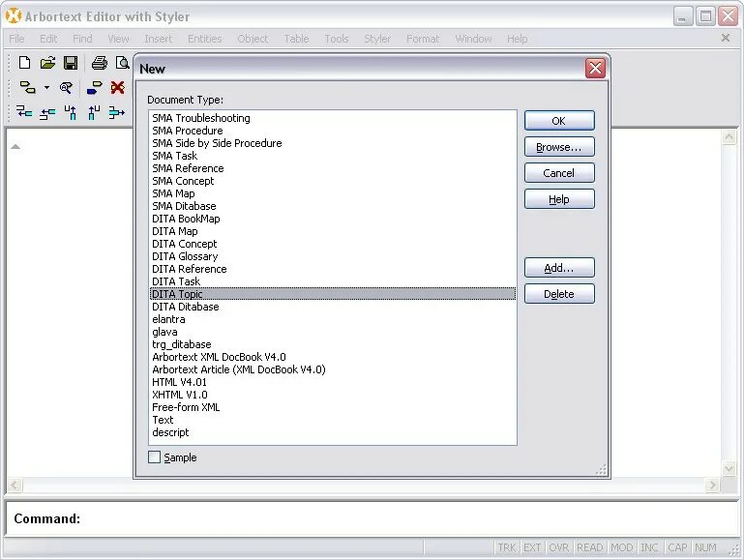Open the Styler menu
744x560 pixels.
coord(377,39)
